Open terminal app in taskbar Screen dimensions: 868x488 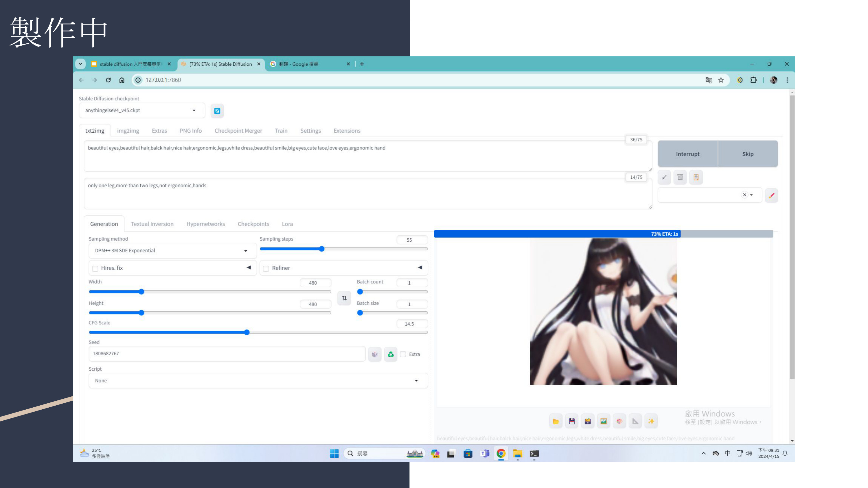pos(534,454)
